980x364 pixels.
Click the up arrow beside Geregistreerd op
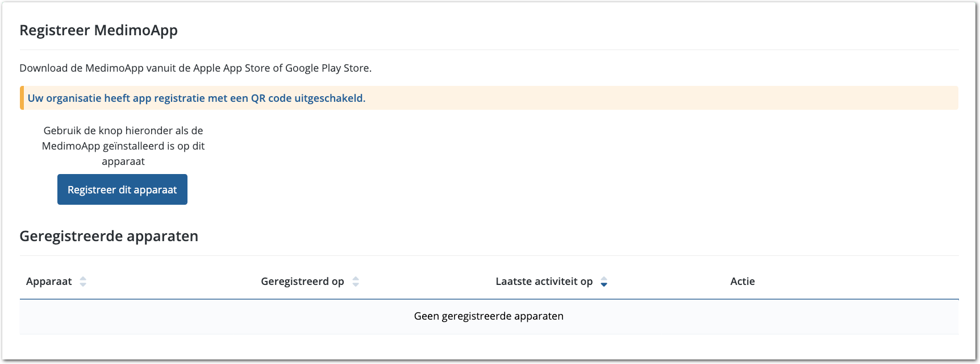pyautogui.click(x=356, y=278)
